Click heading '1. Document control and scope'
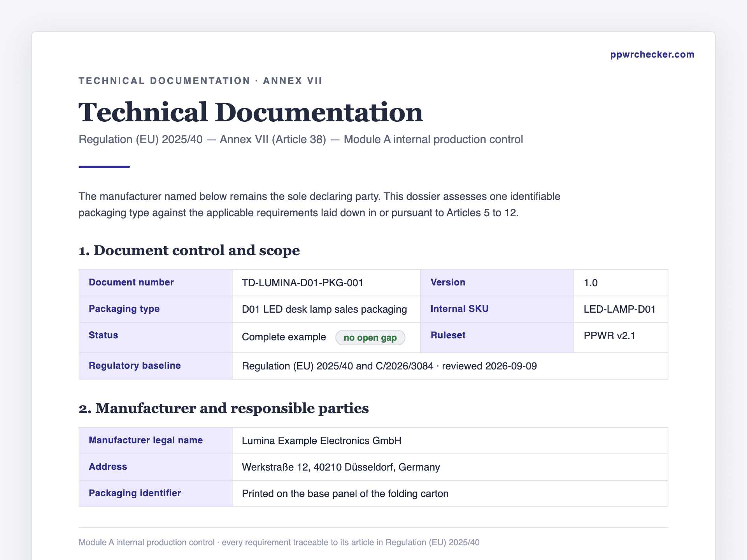 click(x=189, y=250)
